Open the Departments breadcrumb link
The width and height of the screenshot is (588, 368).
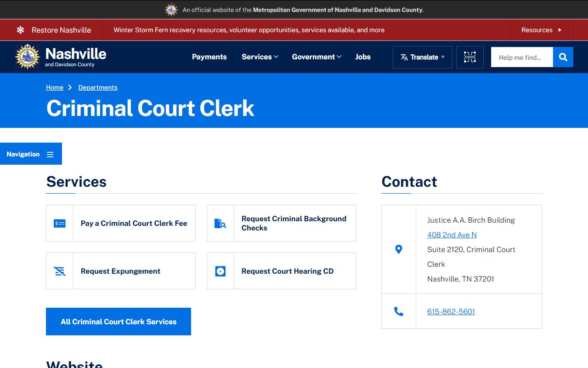pyautogui.click(x=98, y=87)
